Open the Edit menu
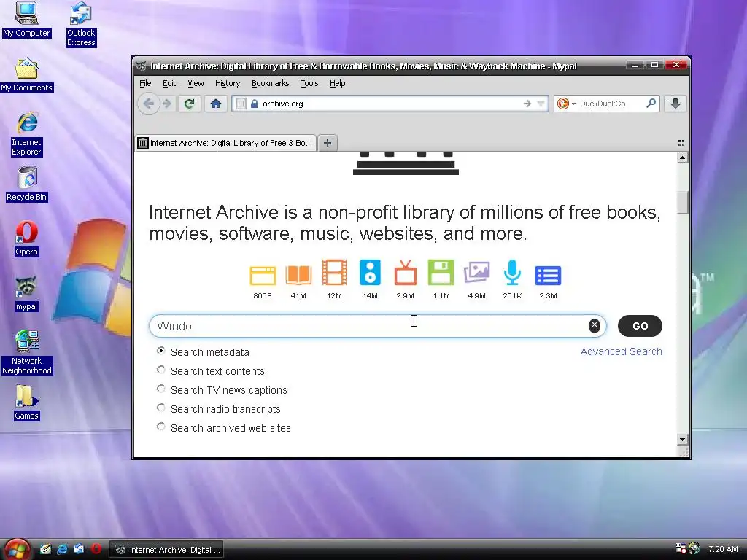The width and height of the screenshot is (747, 560). point(169,83)
